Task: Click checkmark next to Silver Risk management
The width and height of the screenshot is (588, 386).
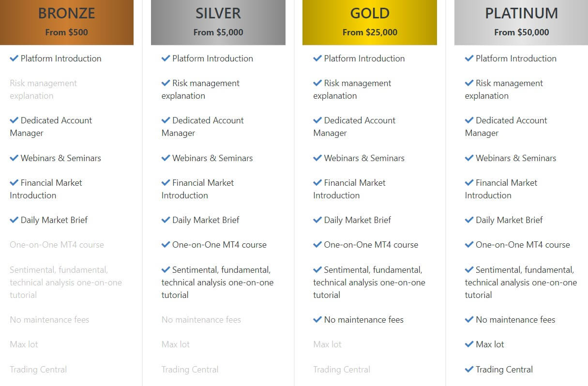Action: pos(166,83)
